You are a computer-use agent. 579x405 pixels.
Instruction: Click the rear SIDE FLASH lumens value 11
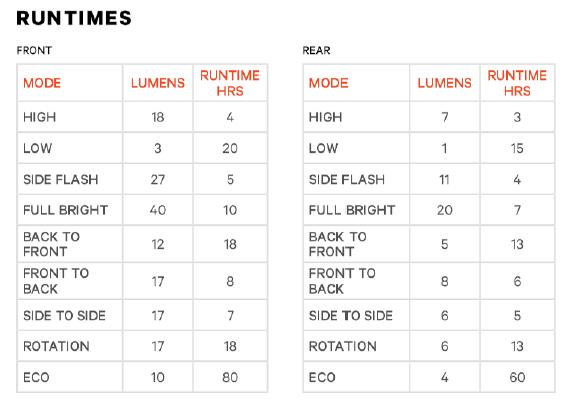(444, 179)
